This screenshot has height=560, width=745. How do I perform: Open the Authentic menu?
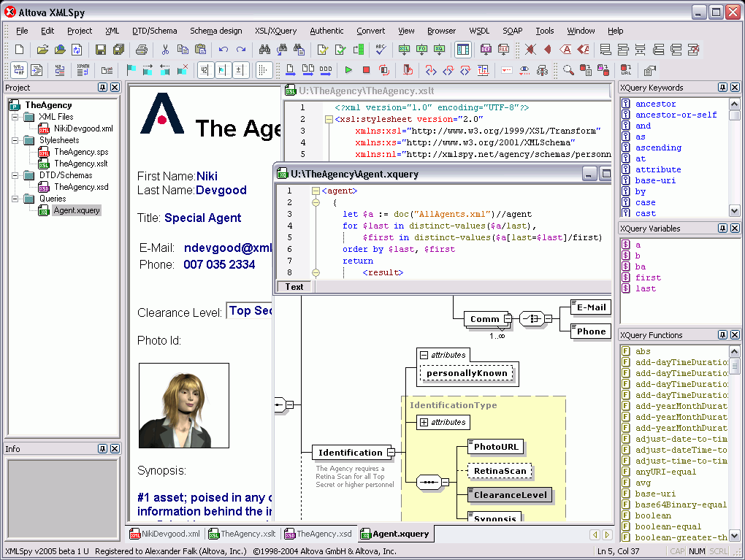(x=326, y=31)
